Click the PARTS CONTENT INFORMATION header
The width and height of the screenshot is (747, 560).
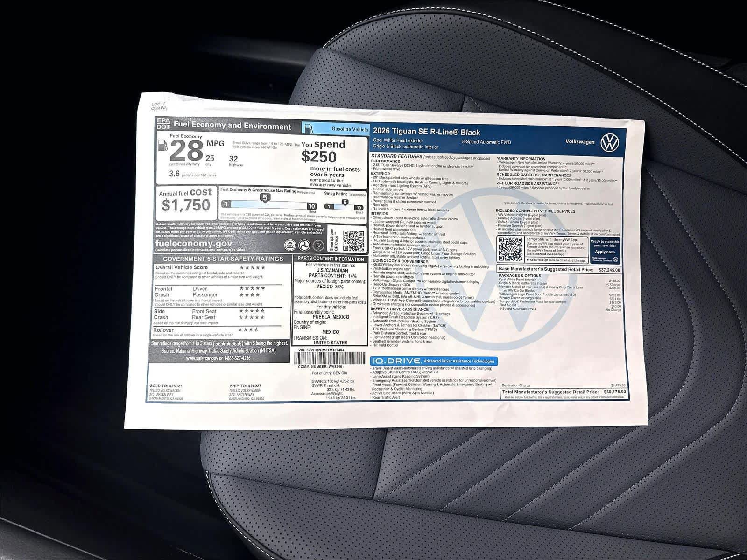331,259
